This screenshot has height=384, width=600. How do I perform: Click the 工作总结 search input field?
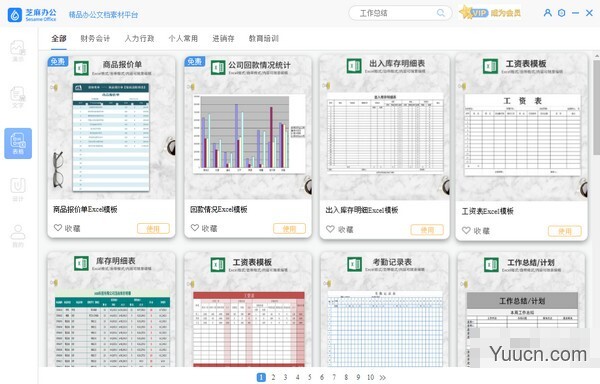[396, 13]
